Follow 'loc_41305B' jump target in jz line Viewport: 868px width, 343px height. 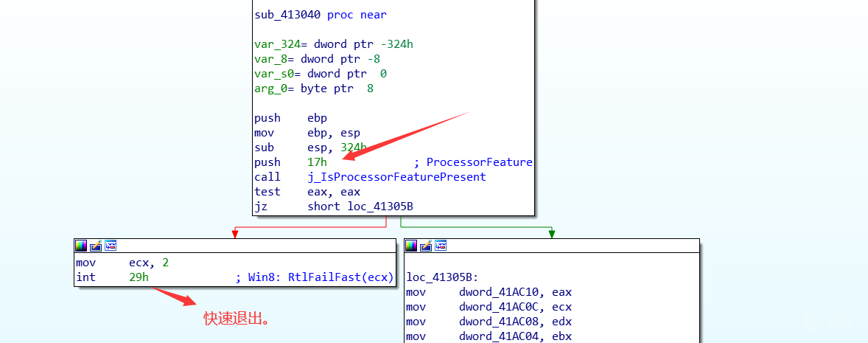(x=380, y=207)
